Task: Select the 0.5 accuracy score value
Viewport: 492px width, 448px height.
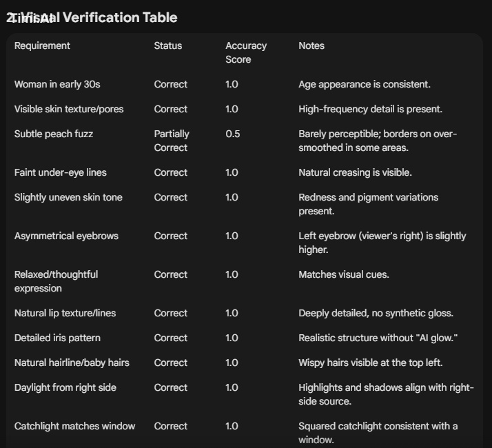Action: 232,134
